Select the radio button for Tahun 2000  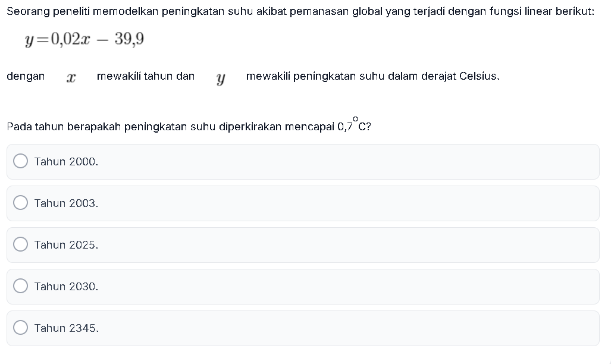21,161
